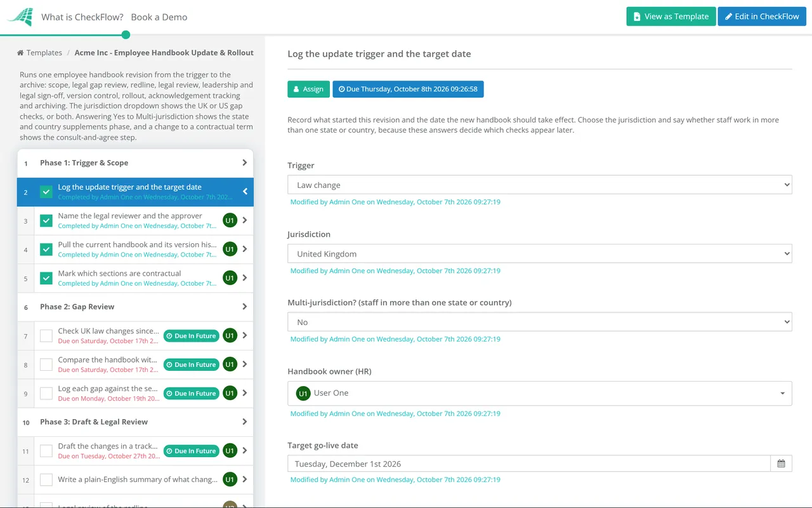This screenshot has width=812, height=508.
Task: Click the View as Template button
Action: 671,17
